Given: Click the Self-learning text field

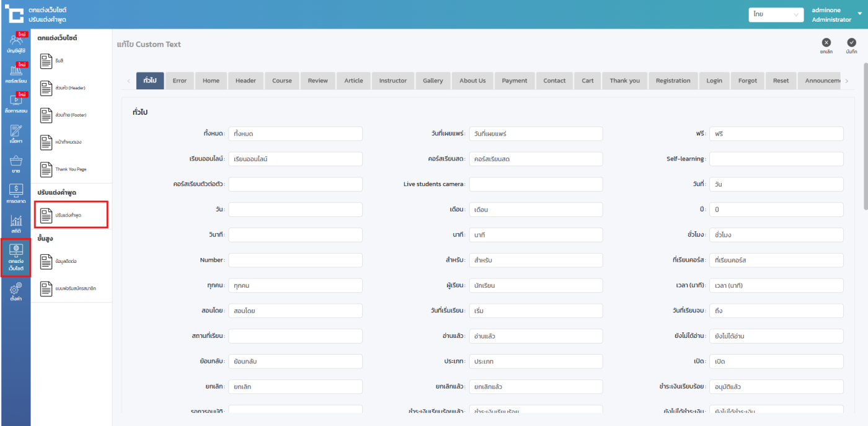Looking at the screenshot, I should (776, 159).
